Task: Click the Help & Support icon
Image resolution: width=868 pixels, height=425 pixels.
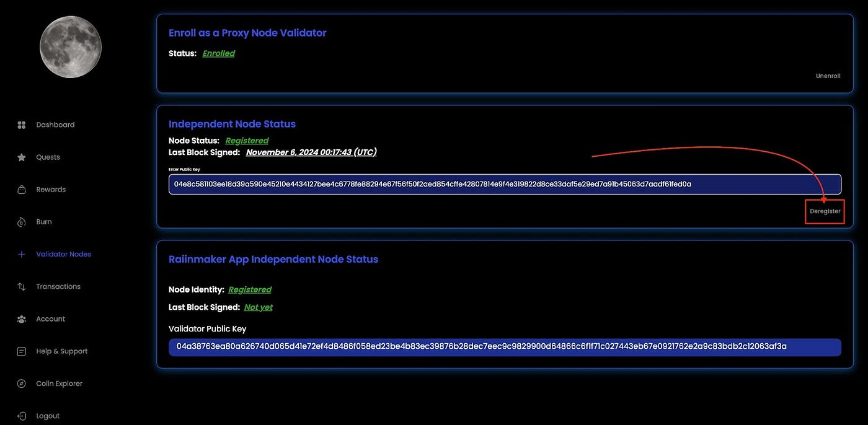Action: (22, 351)
